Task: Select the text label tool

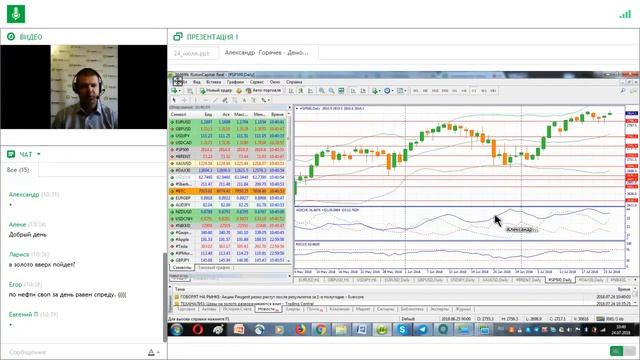Action: point(254,100)
